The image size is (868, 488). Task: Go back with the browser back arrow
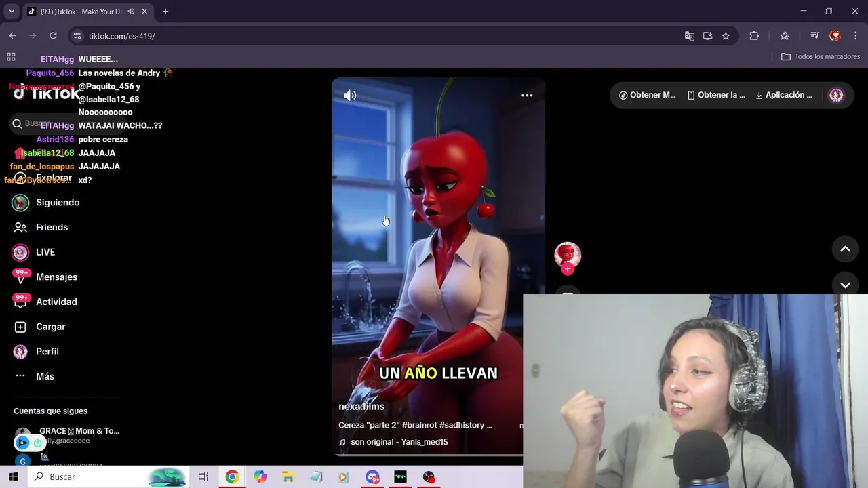point(12,36)
